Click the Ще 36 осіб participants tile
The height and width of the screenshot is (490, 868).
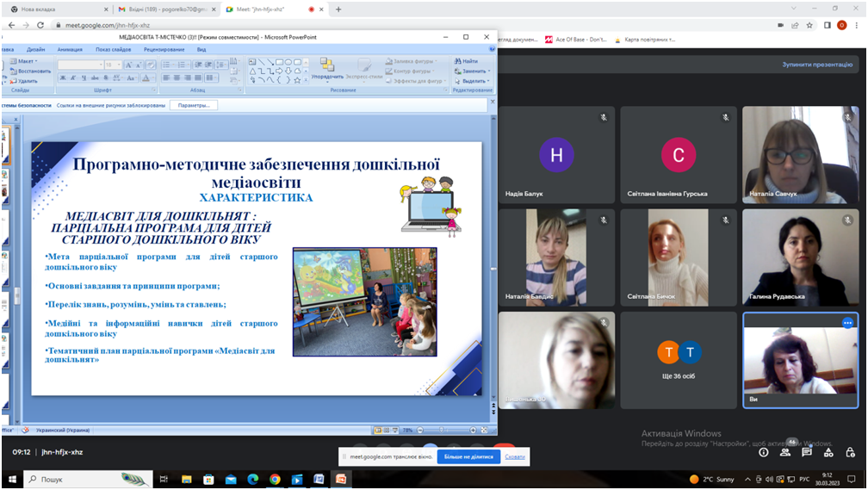[x=679, y=361]
